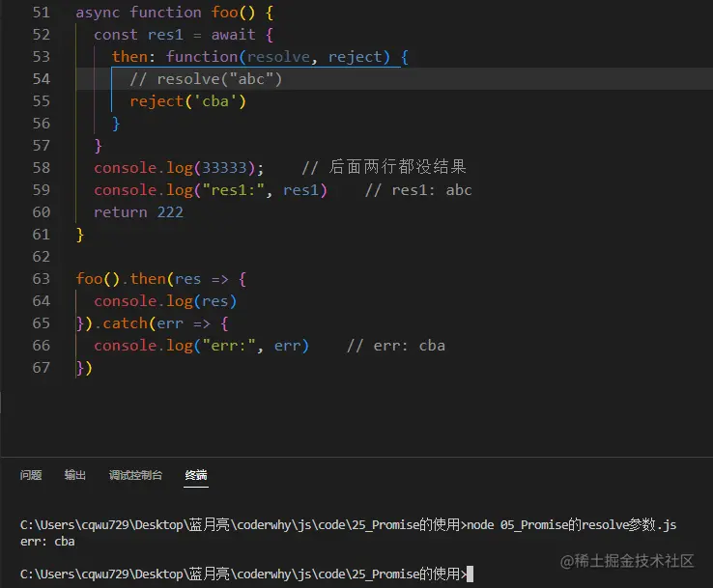Switch to the 输出 tab
713x588 pixels.
pos(75,475)
